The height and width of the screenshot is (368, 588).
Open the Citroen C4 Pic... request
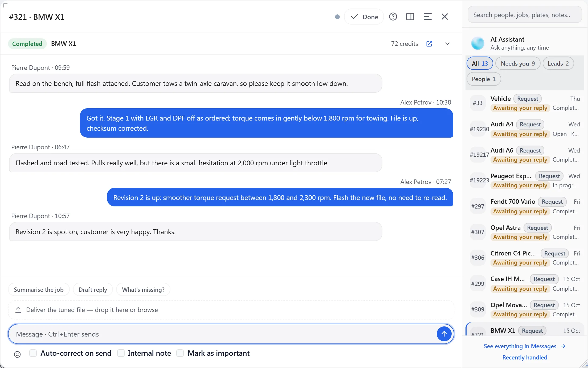click(525, 258)
